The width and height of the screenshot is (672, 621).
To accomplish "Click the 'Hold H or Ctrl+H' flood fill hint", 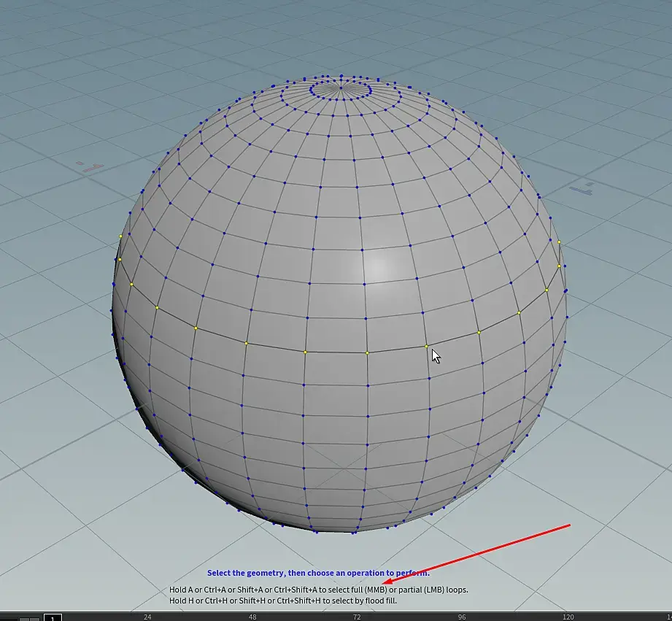I will pos(283,601).
